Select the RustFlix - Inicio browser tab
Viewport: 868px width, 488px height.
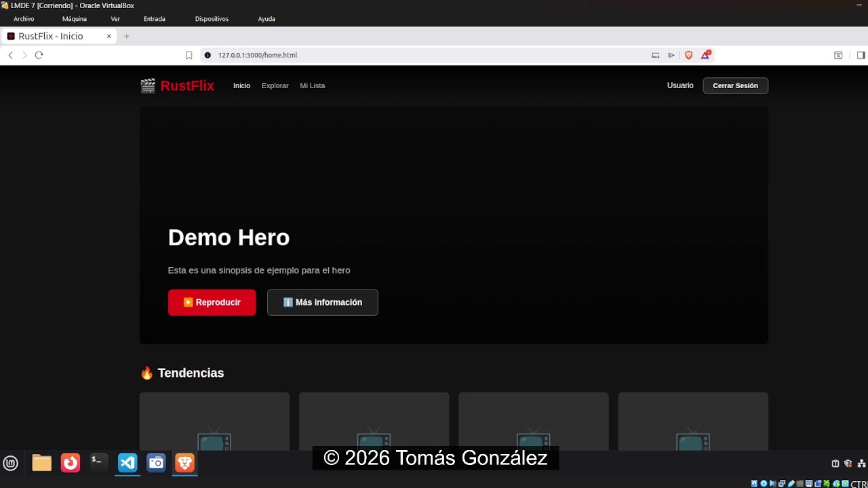(59, 36)
